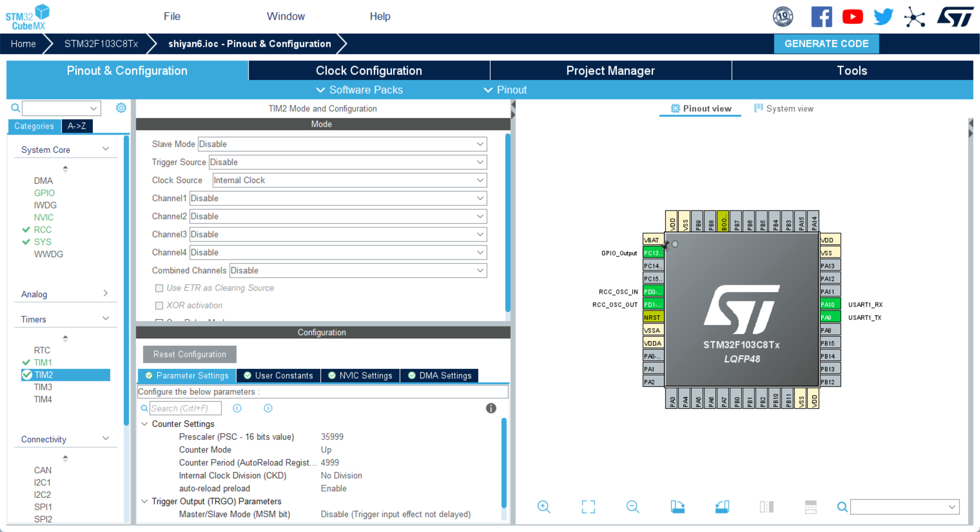
Task: Switch to A->Z sorting tab
Action: pyautogui.click(x=77, y=126)
